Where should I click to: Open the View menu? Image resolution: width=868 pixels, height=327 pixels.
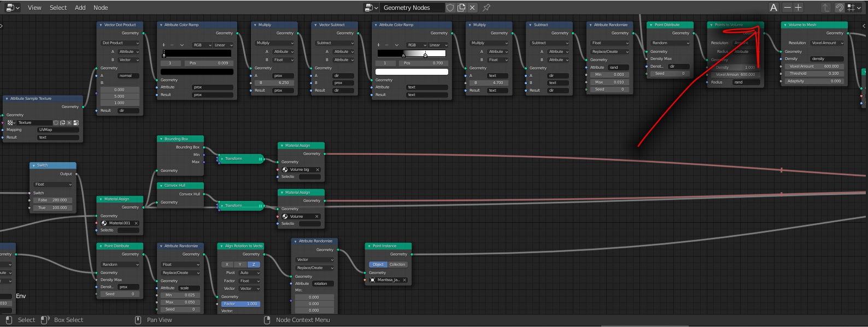[x=34, y=8]
